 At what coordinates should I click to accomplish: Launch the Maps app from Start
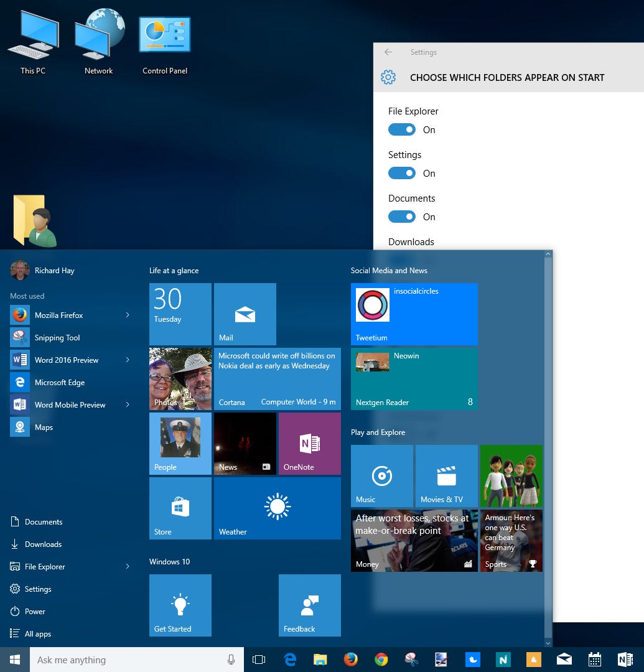click(44, 427)
